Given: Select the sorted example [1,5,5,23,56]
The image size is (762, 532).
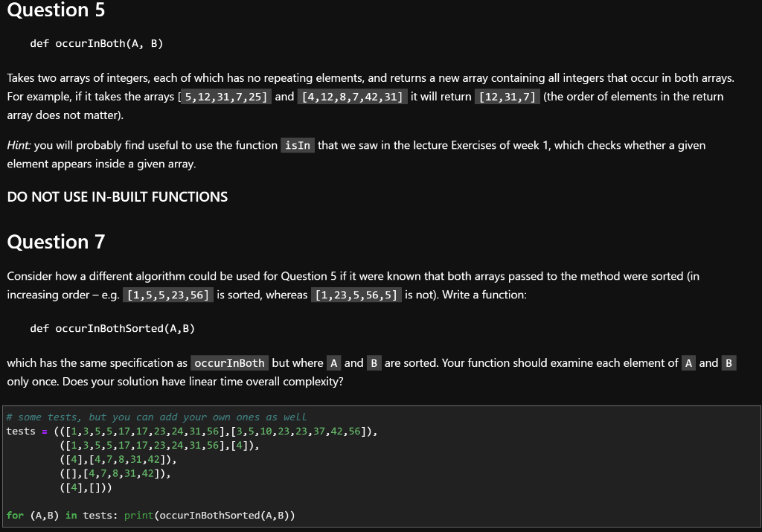Looking at the screenshot, I should click(169, 293).
